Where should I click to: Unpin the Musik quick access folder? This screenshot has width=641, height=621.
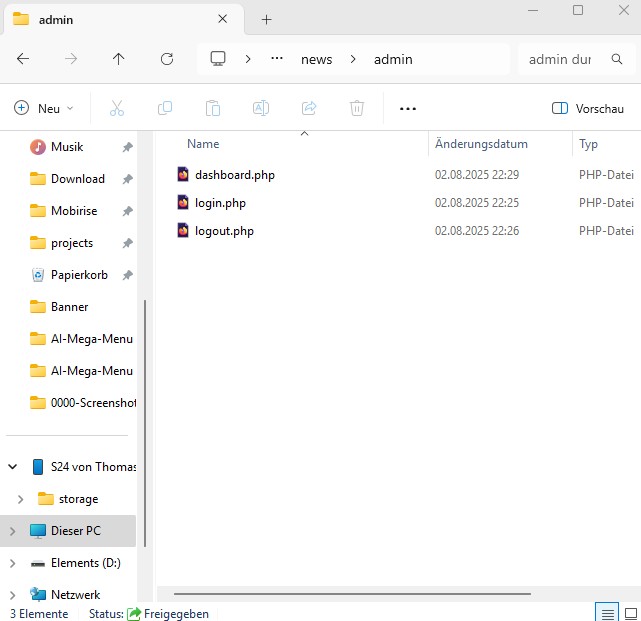coord(127,147)
